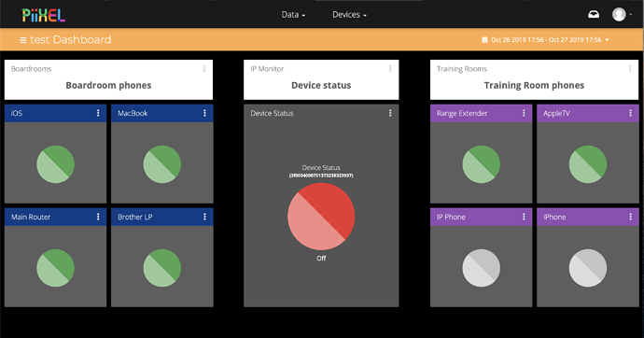Open the Brother LP widget kebab menu
Screen dimensions: 644x338
(x=204, y=217)
